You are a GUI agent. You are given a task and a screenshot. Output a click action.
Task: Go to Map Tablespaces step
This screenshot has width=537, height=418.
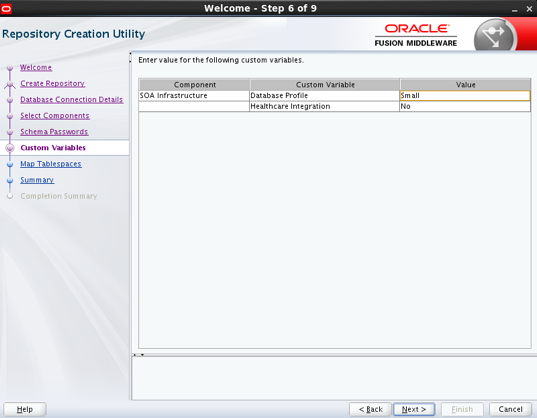coord(51,164)
